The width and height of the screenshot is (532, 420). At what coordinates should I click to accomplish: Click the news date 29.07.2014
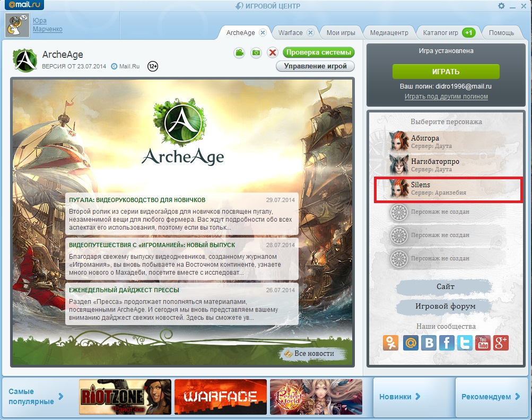(280, 200)
